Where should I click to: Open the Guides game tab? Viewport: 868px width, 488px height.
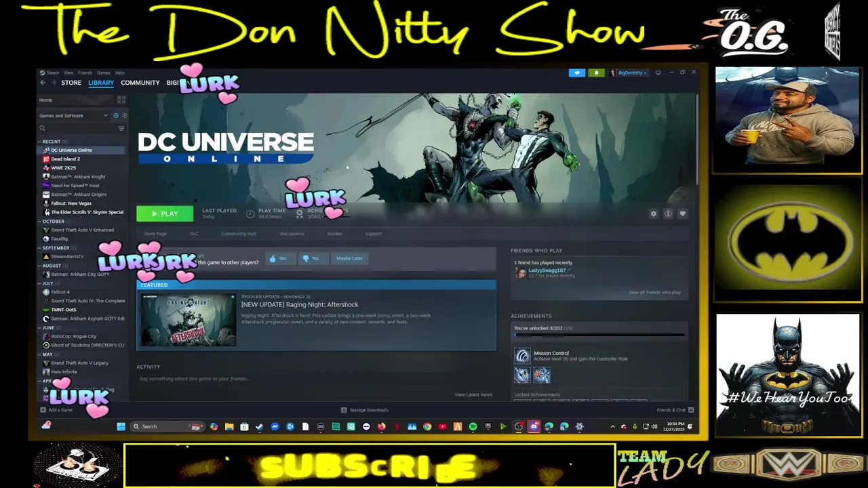335,234
